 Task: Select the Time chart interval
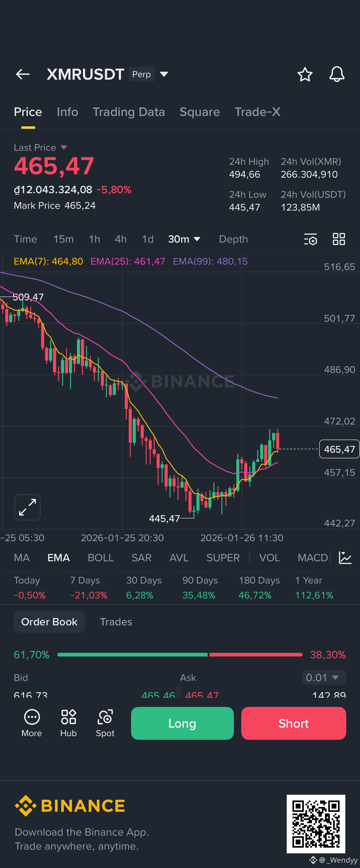tap(25, 239)
